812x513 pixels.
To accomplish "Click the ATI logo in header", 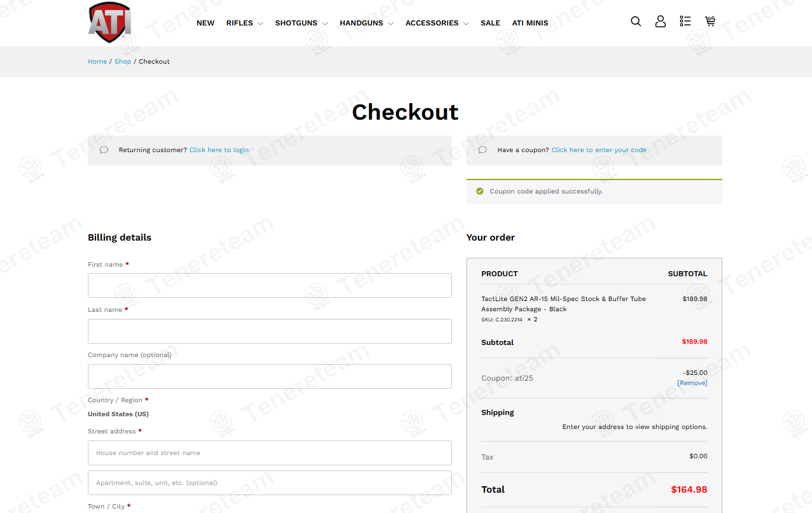I will 109,22.
